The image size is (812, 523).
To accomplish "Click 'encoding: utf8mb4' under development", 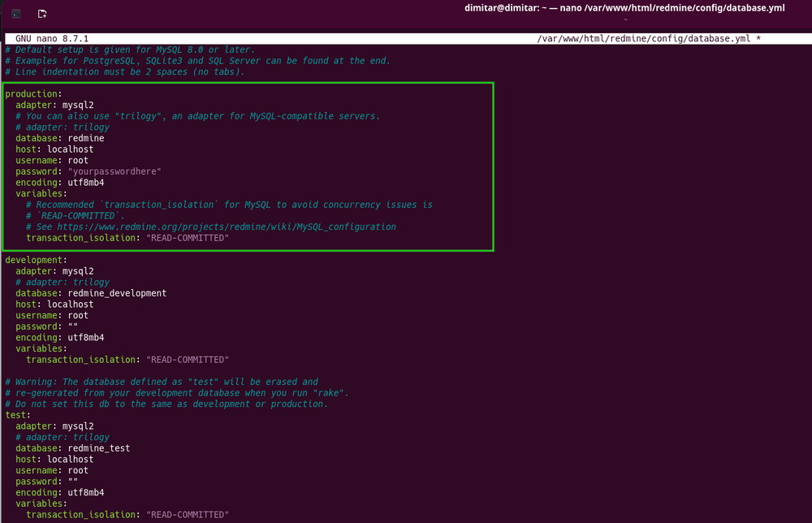I will (x=59, y=338).
